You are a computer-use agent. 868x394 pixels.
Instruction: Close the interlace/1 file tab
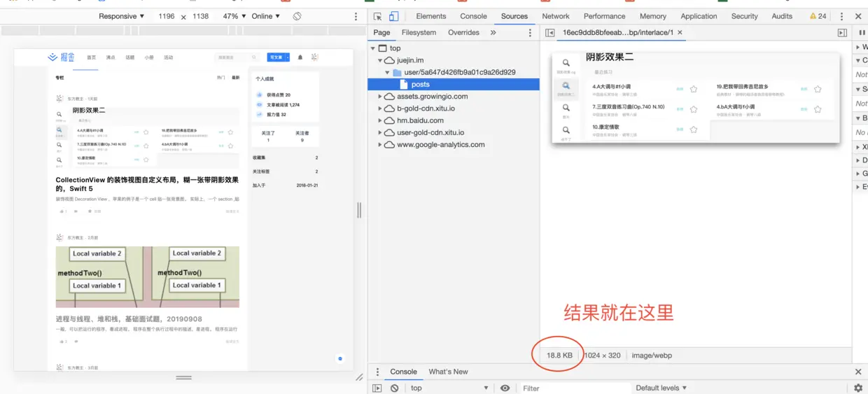pos(680,33)
